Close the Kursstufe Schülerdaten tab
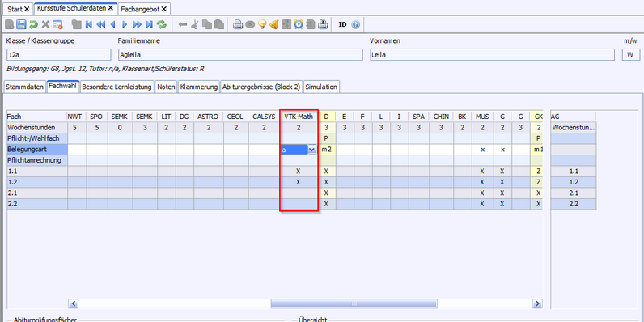644x322 pixels. tap(111, 8)
